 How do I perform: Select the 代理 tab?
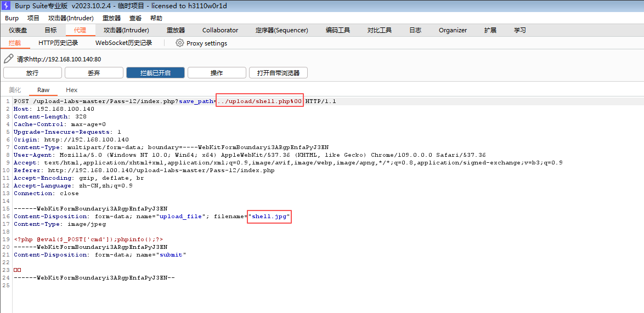pos(80,30)
